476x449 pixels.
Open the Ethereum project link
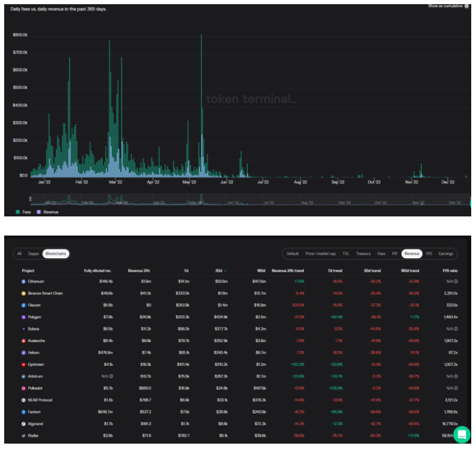(36, 282)
